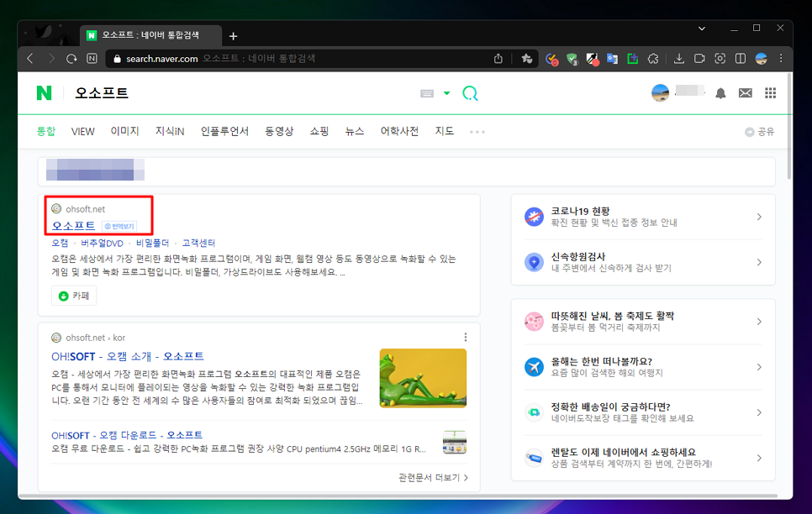Open the small 오캠 다운로드 result thumbnail
Image resolution: width=812 pixels, height=514 pixels.
click(455, 443)
